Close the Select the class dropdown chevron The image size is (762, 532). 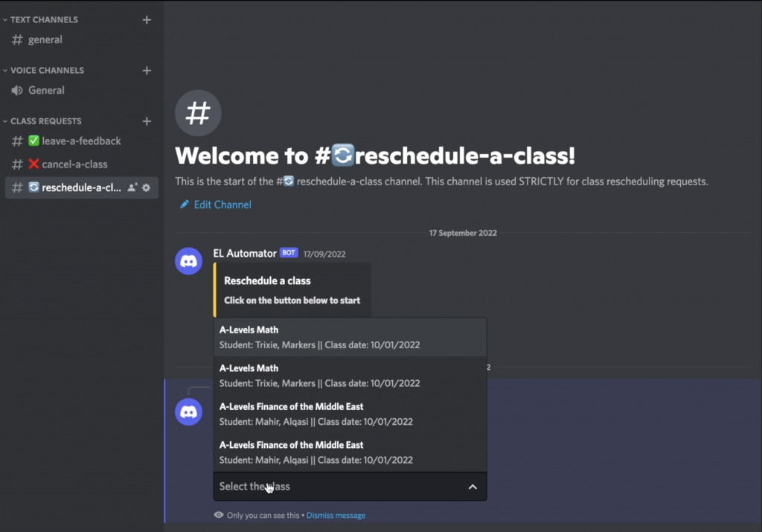tap(472, 487)
